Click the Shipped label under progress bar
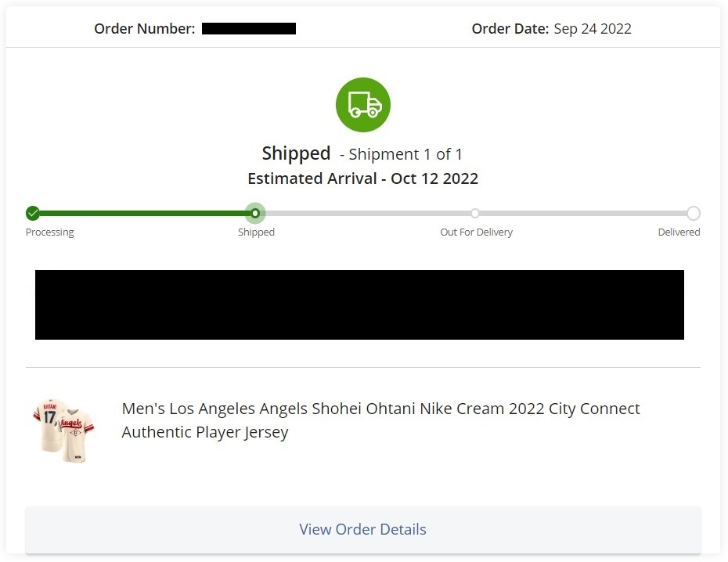 pos(256,232)
